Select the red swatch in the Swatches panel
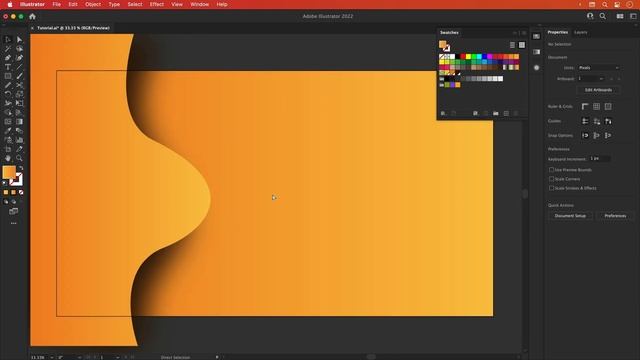Viewport: 640px width, 360px height. (x=463, y=57)
